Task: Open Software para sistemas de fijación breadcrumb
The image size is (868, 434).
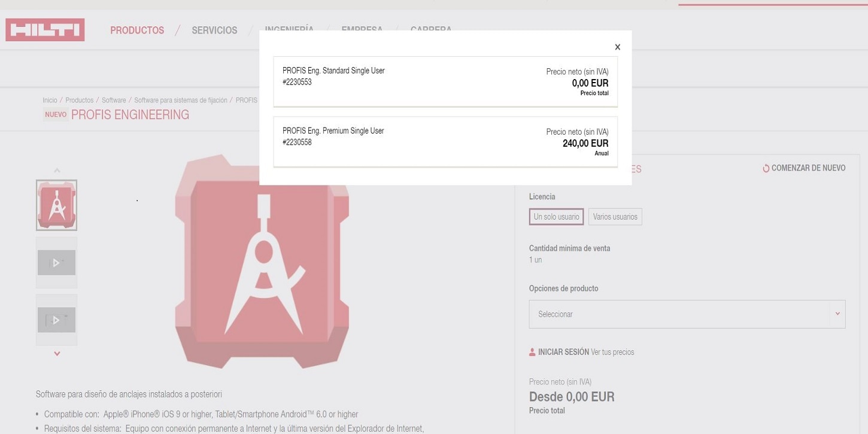Action: coord(181,100)
